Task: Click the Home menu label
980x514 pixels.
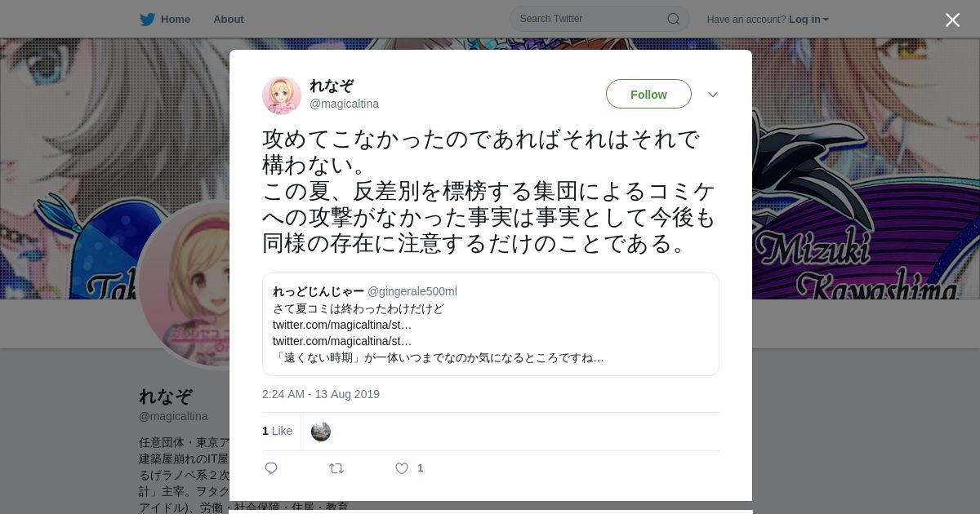Action: tap(176, 19)
